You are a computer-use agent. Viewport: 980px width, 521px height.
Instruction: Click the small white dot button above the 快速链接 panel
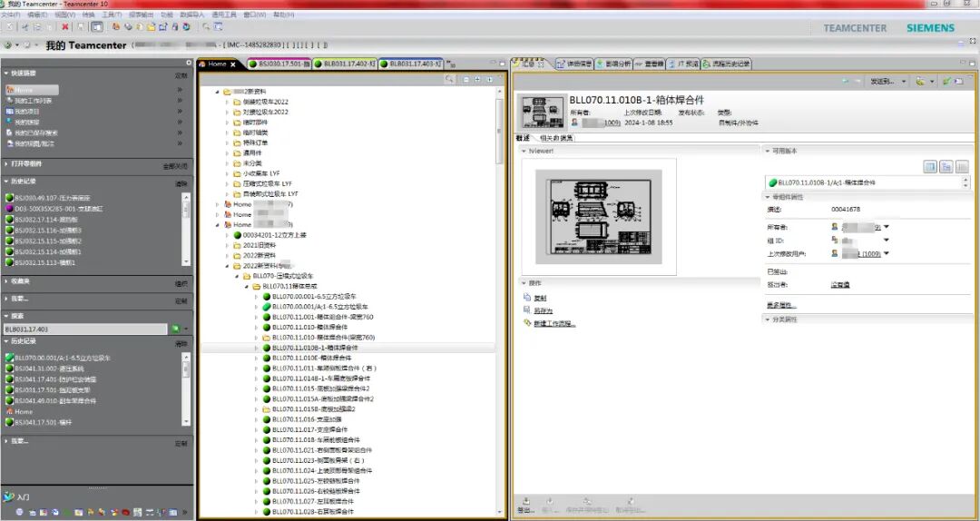(x=190, y=63)
